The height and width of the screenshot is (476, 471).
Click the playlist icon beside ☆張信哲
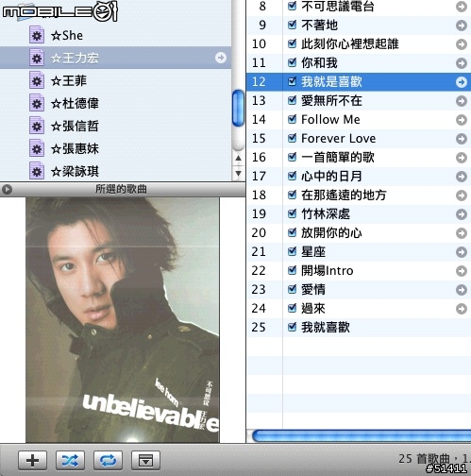pos(37,126)
